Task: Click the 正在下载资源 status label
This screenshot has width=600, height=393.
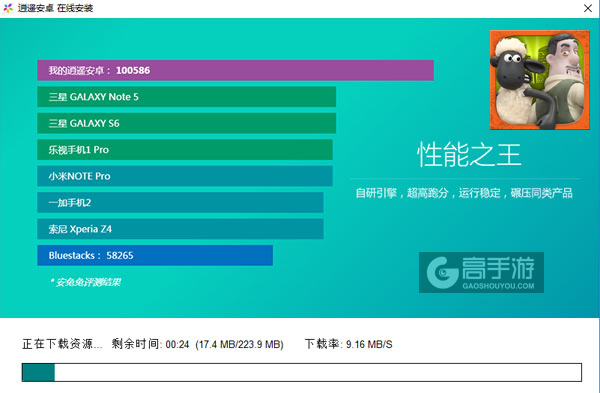Action: [x=62, y=344]
